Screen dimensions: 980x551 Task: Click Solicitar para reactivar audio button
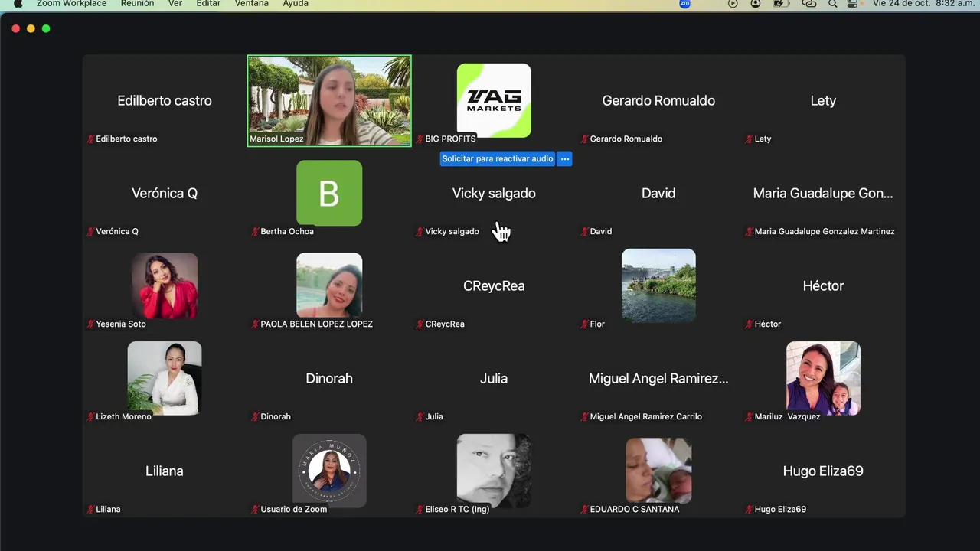click(x=497, y=159)
